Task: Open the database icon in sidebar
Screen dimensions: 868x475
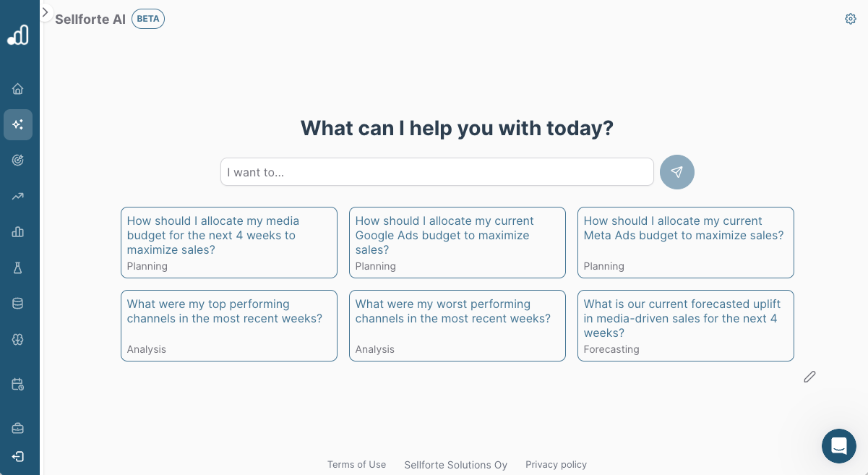Action: point(18,304)
